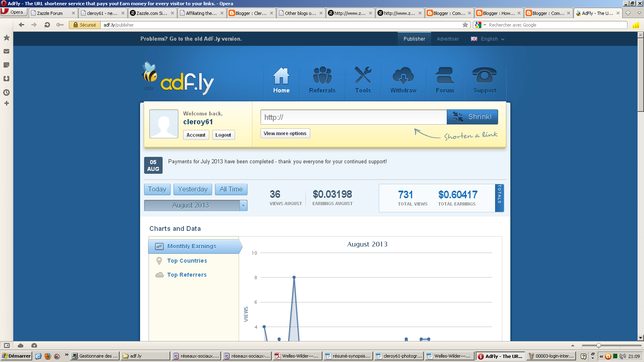Viewport: 644px width, 362px height.
Task: Open the Opera sidebar downloads icon
Action: 6,79
